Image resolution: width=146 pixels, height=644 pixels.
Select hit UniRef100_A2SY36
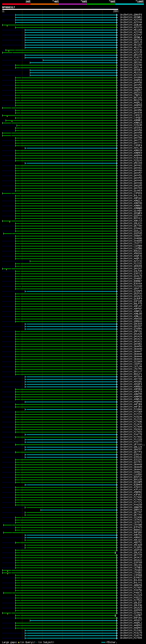pyautogui.click(x=131, y=50)
